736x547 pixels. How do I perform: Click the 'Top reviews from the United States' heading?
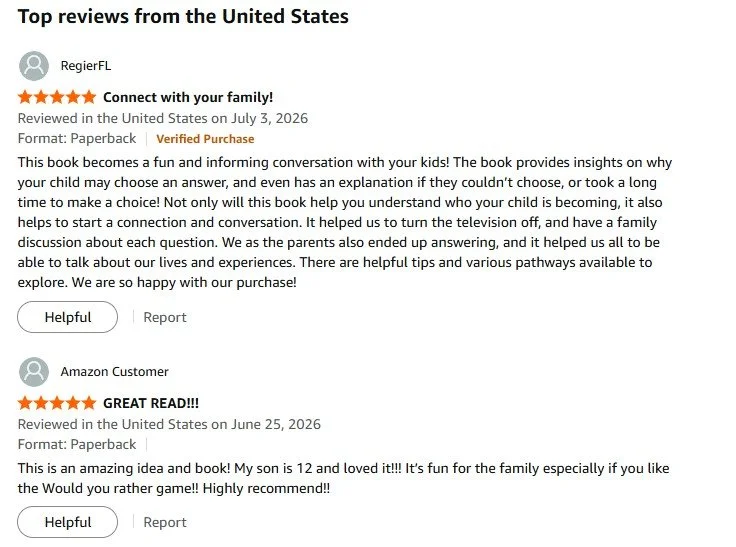pos(183,16)
